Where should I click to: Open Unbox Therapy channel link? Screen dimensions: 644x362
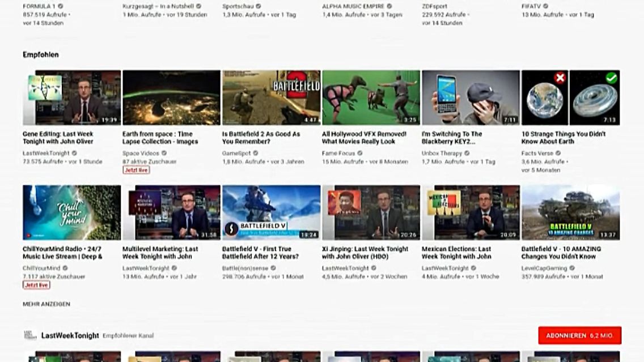click(442, 153)
